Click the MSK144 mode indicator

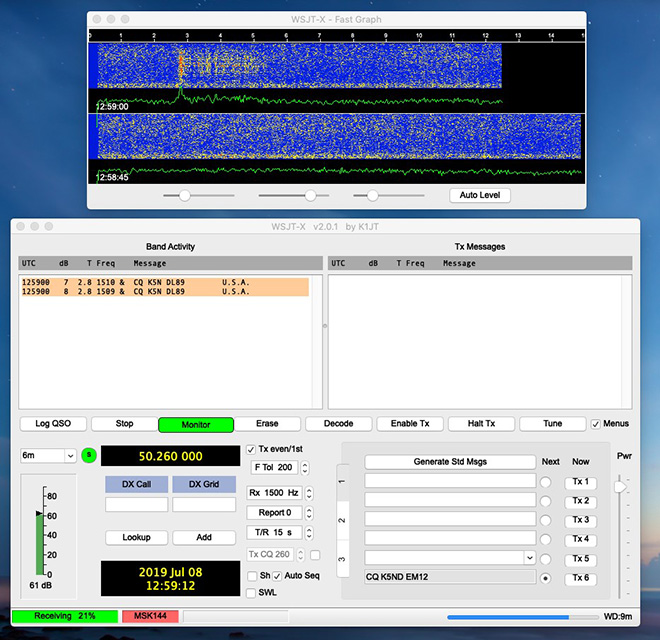pyautogui.click(x=150, y=616)
